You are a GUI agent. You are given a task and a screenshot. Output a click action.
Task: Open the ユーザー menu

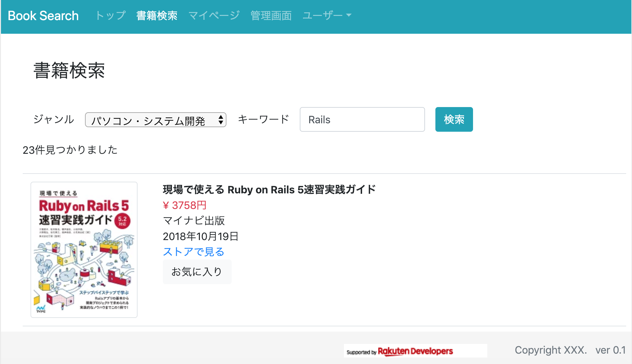pos(324,15)
